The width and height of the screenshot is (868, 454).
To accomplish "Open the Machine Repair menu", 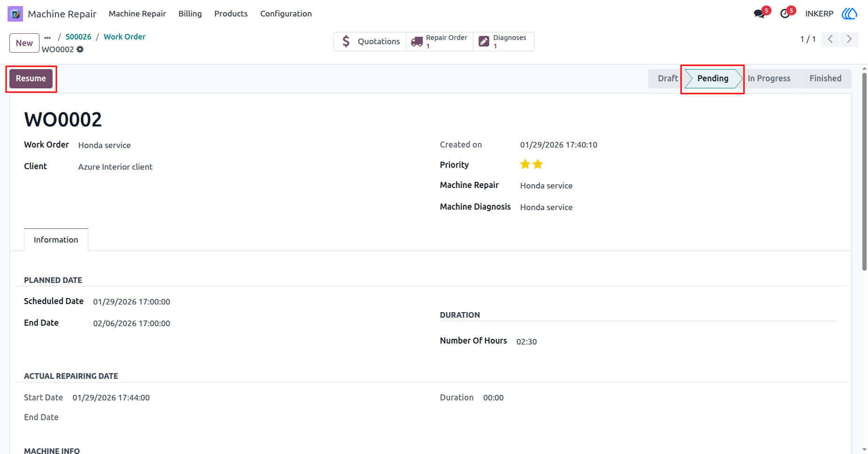I will [137, 14].
